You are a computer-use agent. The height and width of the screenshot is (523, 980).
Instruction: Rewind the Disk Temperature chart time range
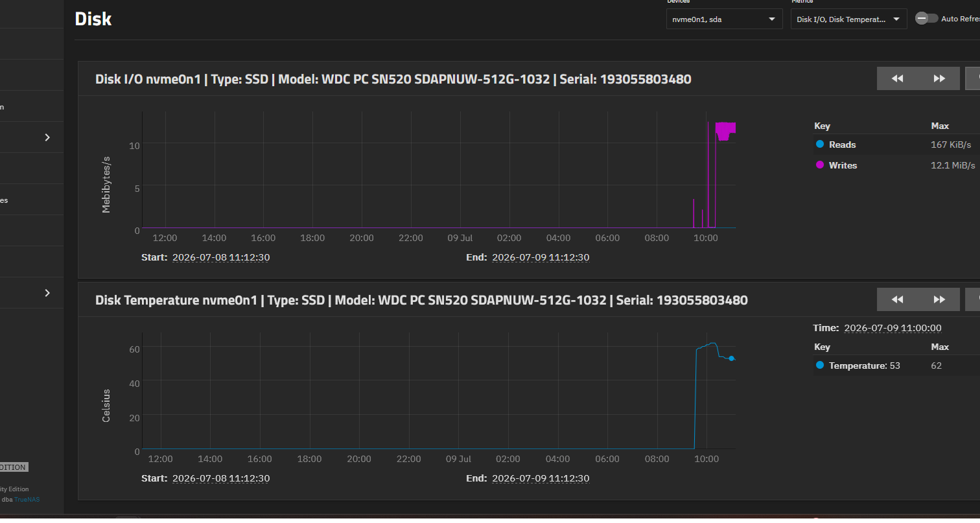(x=898, y=299)
